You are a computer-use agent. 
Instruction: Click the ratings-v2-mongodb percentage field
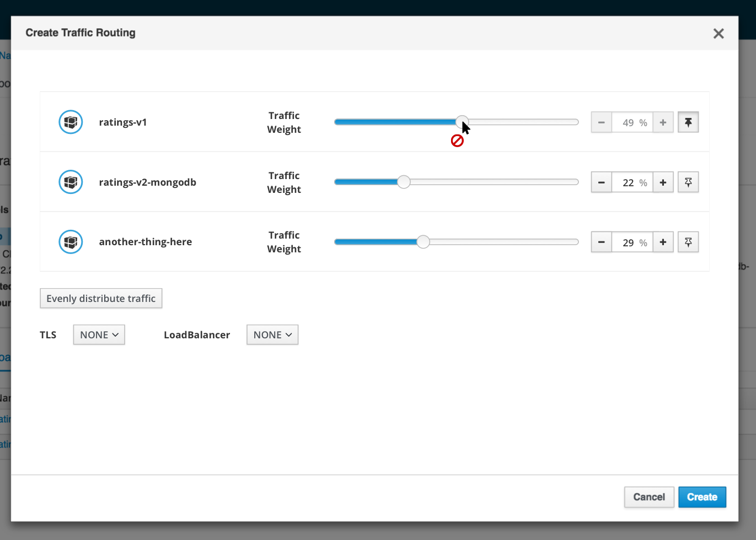[632, 182]
